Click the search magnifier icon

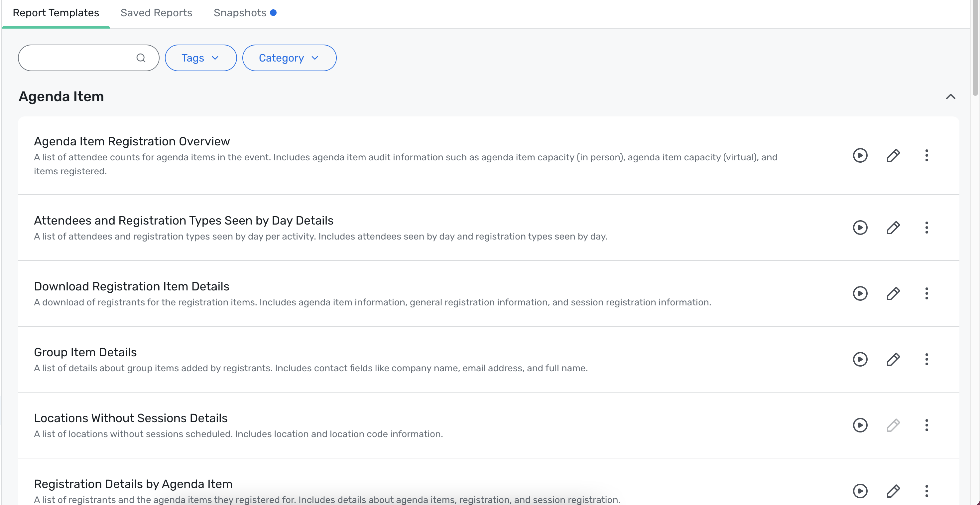(x=141, y=58)
